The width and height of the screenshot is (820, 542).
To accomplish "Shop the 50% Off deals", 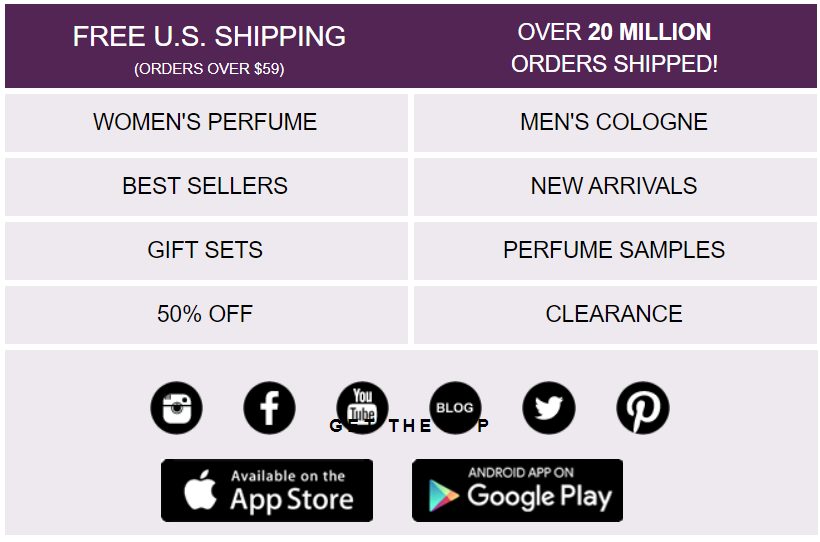I will pyautogui.click(x=206, y=315).
